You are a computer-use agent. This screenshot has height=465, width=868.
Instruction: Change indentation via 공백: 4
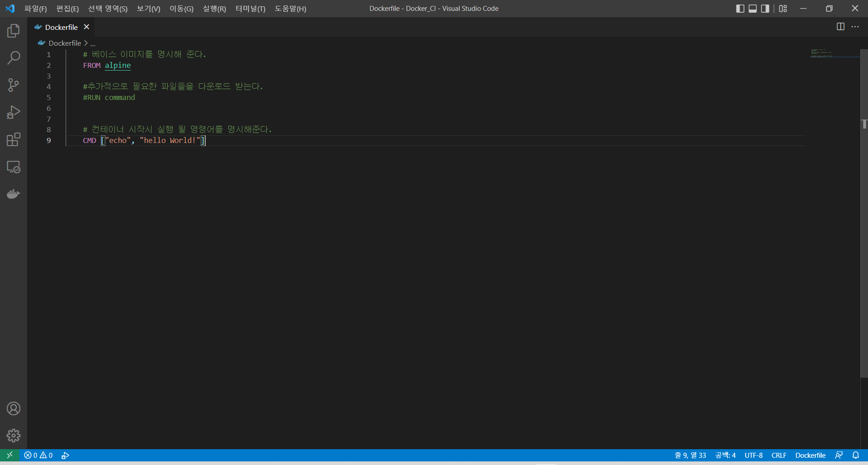(725, 455)
